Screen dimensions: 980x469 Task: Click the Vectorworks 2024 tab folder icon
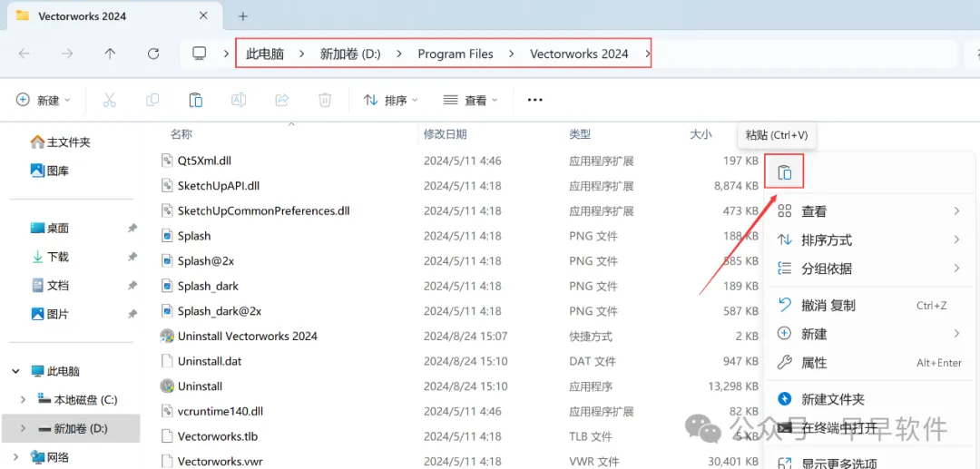pyautogui.click(x=22, y=15)
